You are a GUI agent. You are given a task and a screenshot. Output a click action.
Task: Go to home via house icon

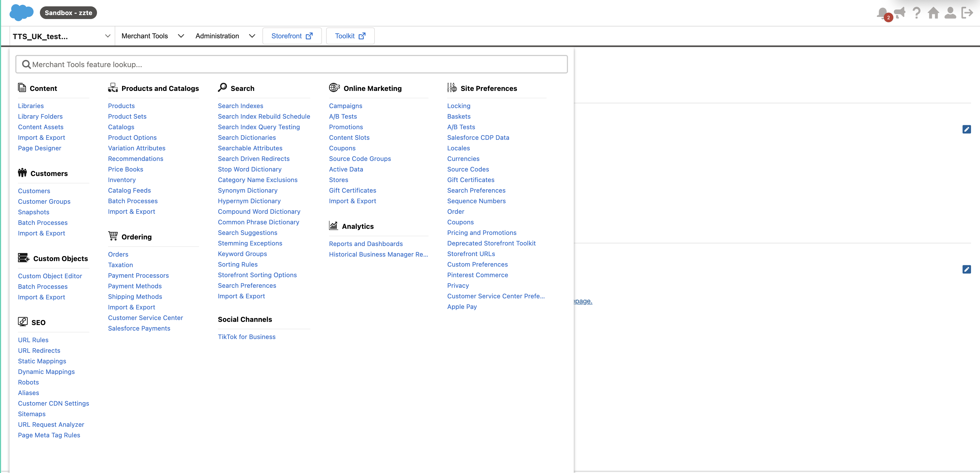pyautogui.click(x=933, y=12)
